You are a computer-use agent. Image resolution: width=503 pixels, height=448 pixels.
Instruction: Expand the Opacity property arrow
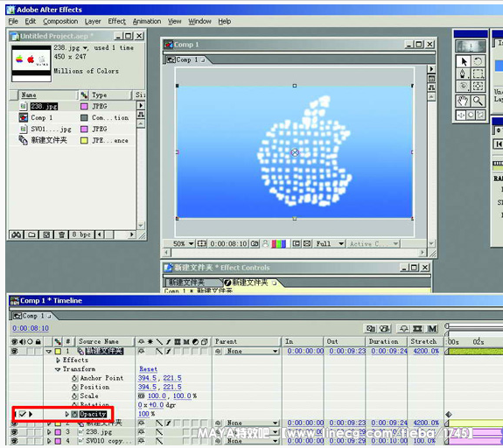click(x=67, y=414)
